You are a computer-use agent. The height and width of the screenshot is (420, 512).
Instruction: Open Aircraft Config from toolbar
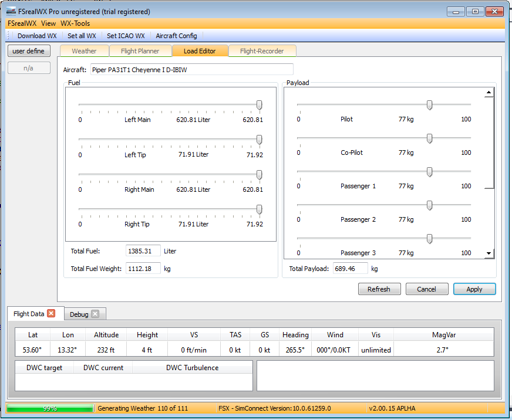pos(176,36)
